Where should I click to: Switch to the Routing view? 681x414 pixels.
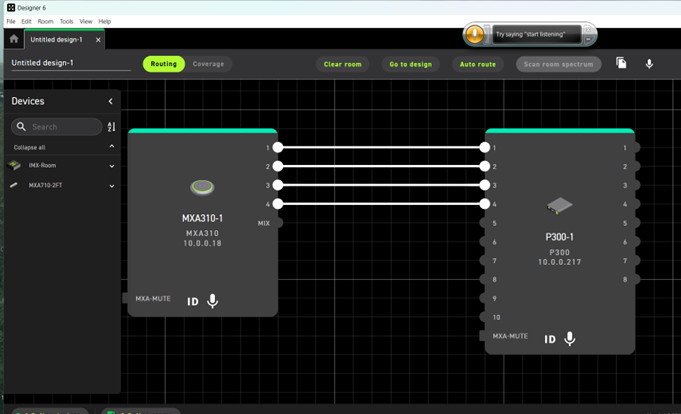click(164, 64)
